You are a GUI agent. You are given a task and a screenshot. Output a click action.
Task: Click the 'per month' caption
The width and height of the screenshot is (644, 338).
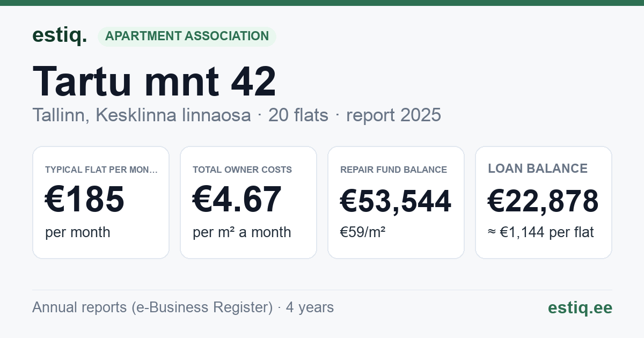(x=78, y=232)
